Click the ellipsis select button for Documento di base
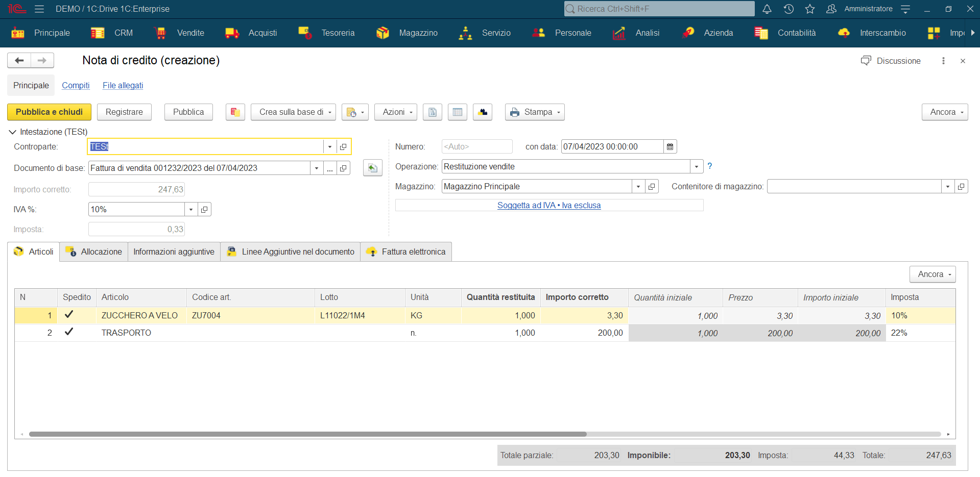 point(330,168)
